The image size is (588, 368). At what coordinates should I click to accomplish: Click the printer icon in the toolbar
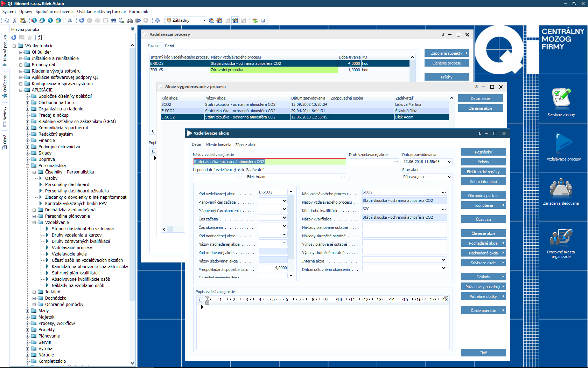[130, 20]
